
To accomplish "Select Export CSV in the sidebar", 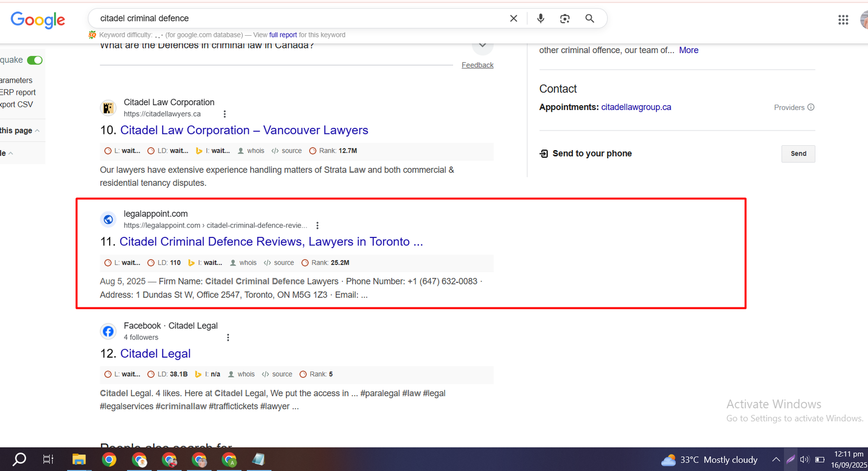I will 17,104.
